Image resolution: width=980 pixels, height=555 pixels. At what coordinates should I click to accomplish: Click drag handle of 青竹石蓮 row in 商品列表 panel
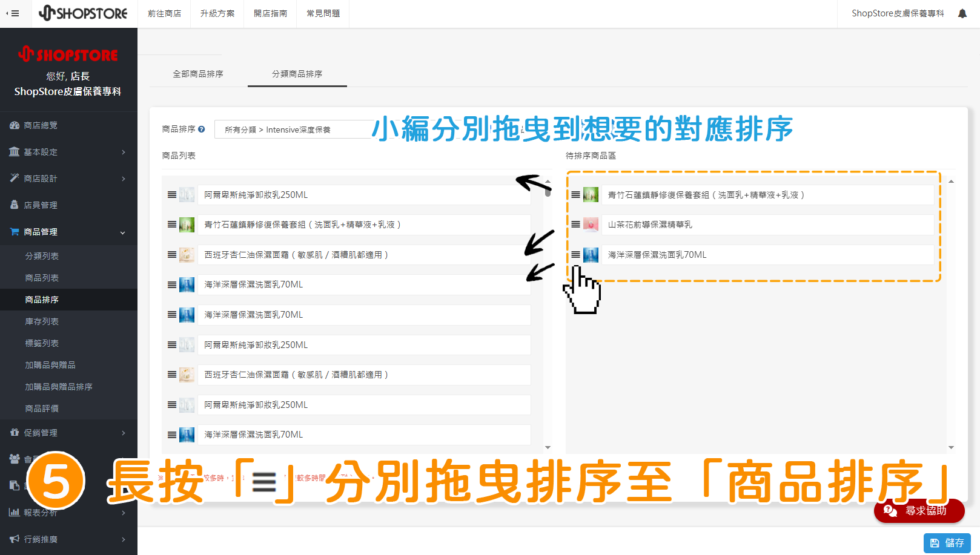pos(172,225)
